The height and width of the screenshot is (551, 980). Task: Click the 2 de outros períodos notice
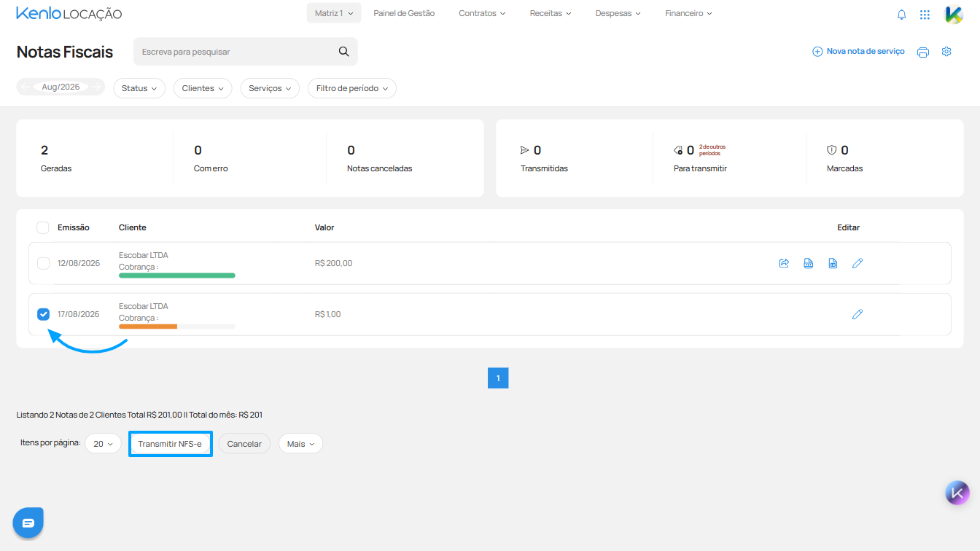click(712, 150)
